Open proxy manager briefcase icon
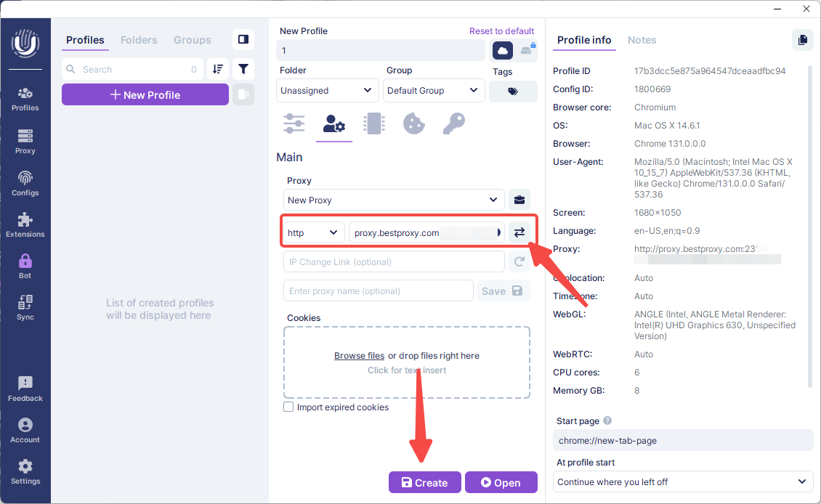This screenshot has width=821, height=504. 519,200
